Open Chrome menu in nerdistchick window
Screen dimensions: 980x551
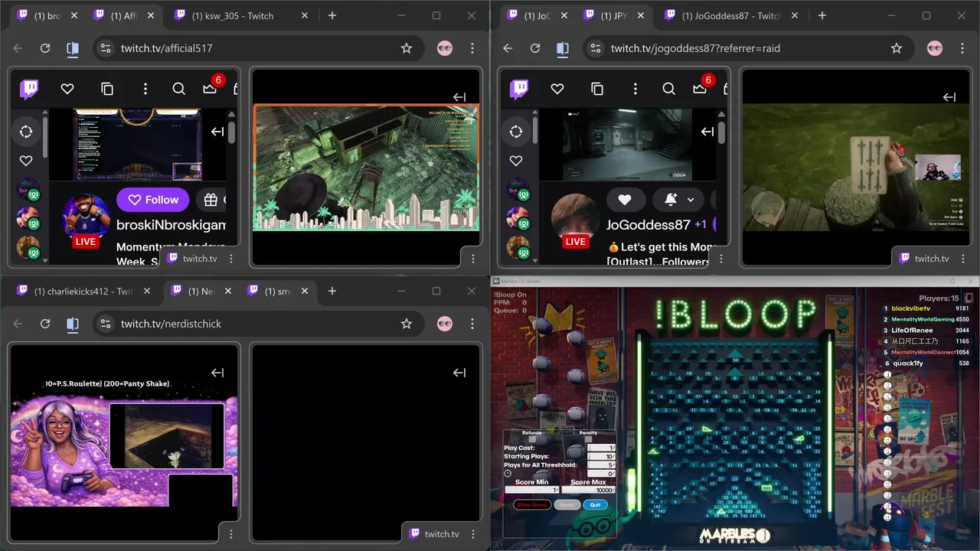(472, 324)
